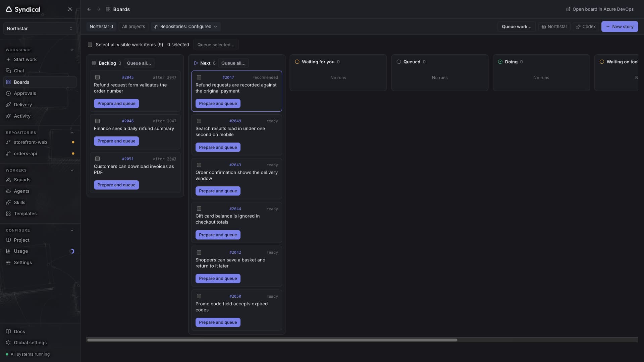Click the Usage chart icon
This screenshot has width=644, height=362.
tap(8, 251)
